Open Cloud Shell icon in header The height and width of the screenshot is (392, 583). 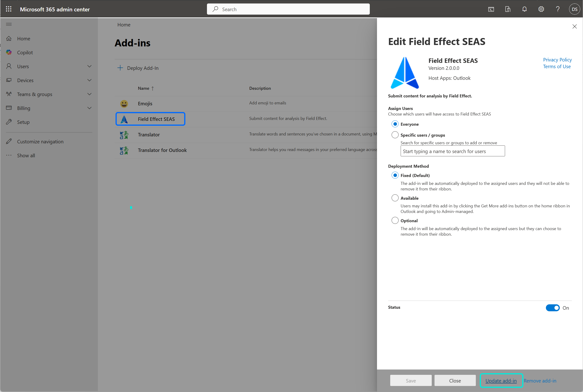point(491,9)
